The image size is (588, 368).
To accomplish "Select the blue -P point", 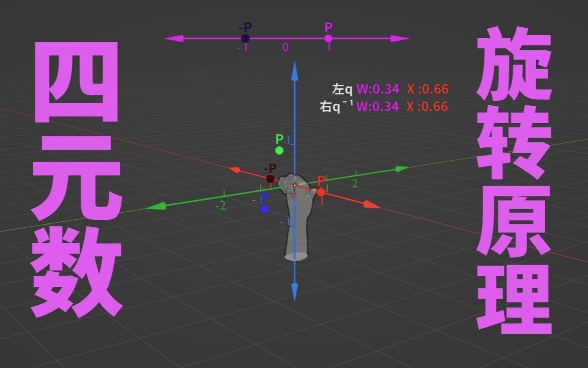I will [265, 209].
